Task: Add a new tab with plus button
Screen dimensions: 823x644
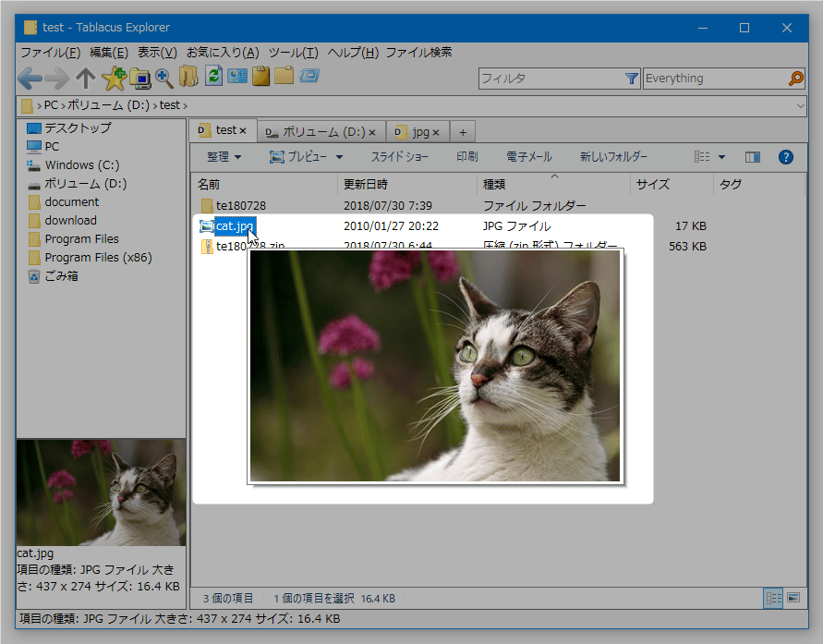Action: click(463, 132)
